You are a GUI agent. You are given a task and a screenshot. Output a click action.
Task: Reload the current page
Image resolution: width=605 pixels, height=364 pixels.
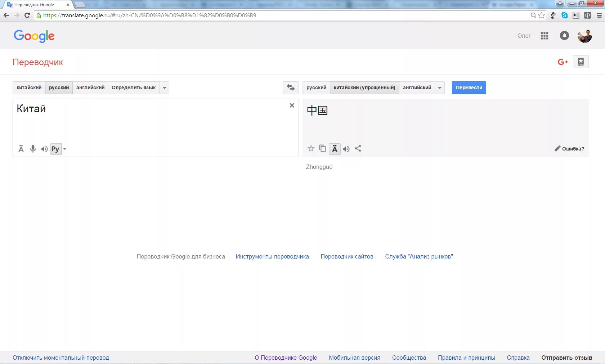tap(27, 15)
